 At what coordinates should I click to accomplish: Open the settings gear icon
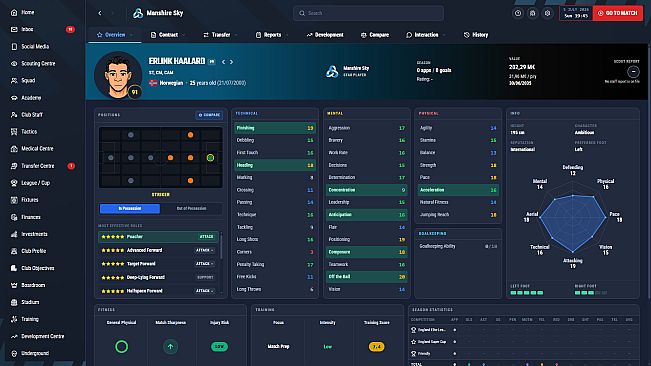pyautogui.click(x=548, y=13)
